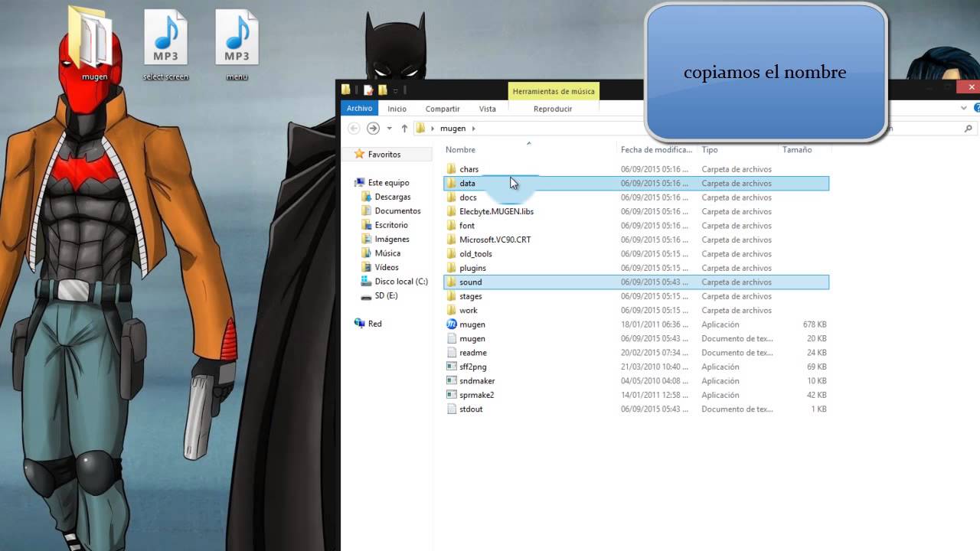
Task: Select the readme document icon
Action: pyautogui.click(x=452, y=353)
